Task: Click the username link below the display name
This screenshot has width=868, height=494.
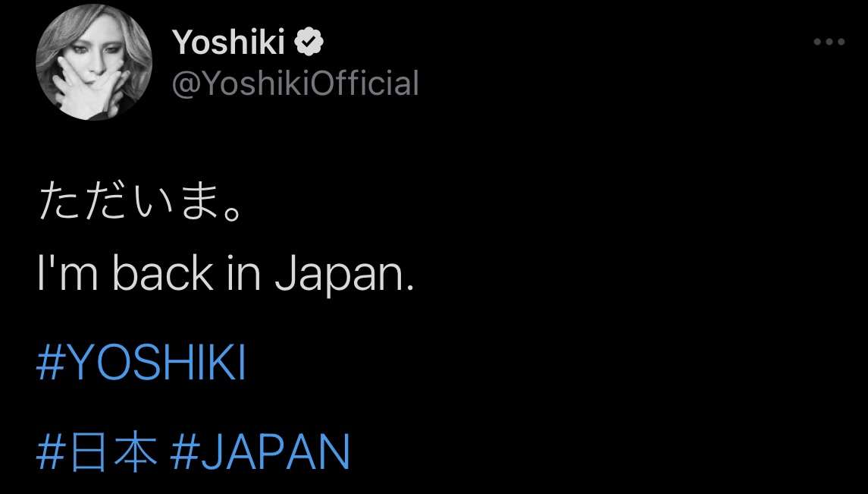Action: 294,85
